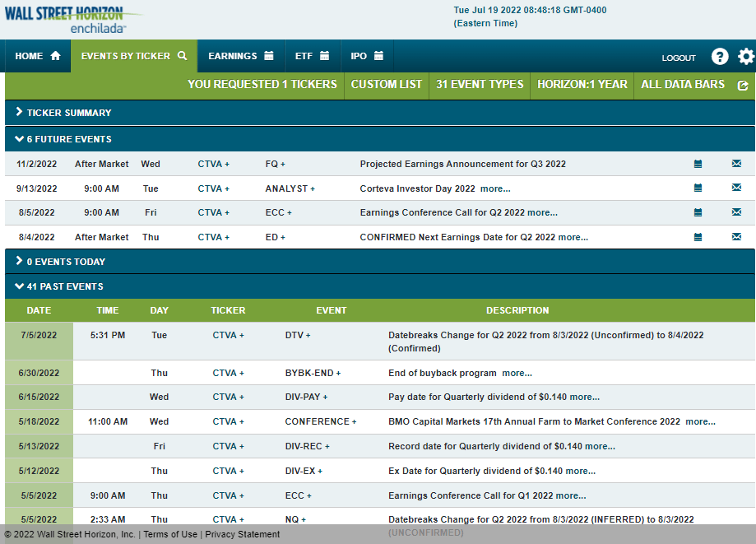The width and height of the screenshot is (756, 544).
Task: Open the Earnings tab
Action: tap(240, 56)
